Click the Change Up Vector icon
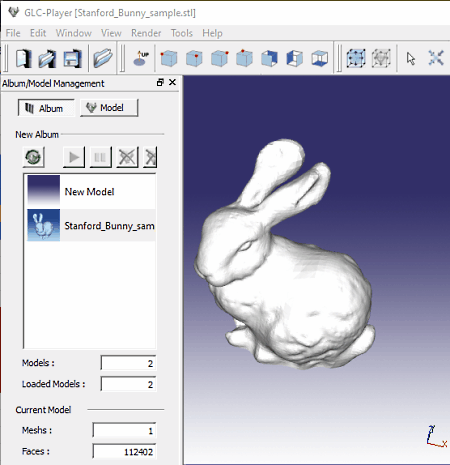 (141, 58)
